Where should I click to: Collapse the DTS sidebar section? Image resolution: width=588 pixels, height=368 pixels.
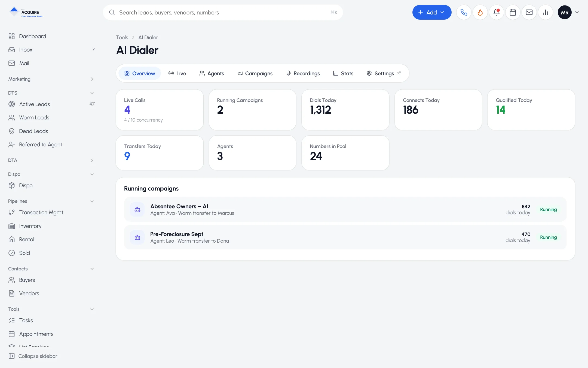(51, 93)
